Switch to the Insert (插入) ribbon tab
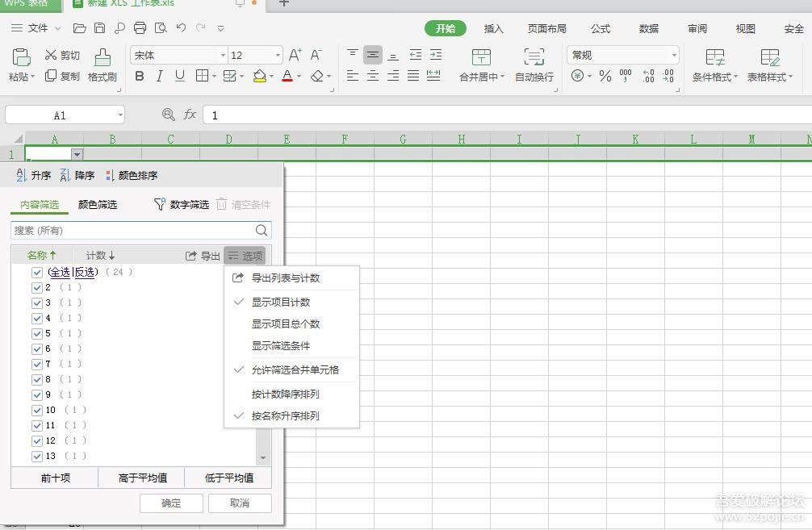 click(493, 29)
